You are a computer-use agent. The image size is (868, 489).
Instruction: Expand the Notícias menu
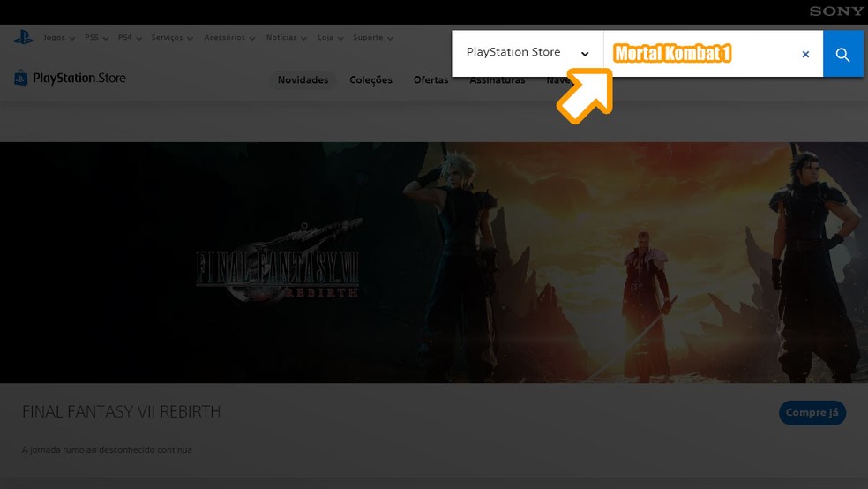286,38
